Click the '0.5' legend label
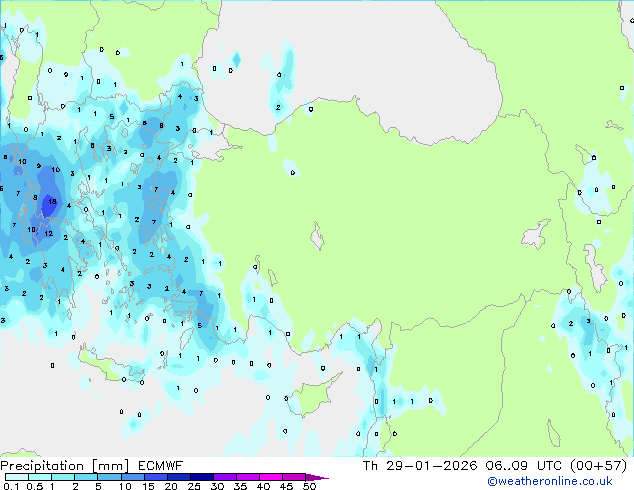This screenshot has width=634, height=490. pyautogui.click(x=35, y=486)
